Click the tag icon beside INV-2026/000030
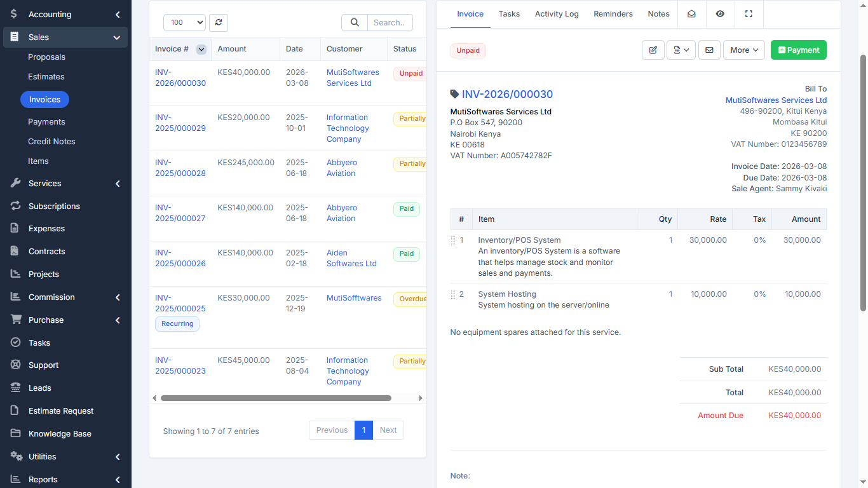 pyautogui.click(x=454, y=94)
